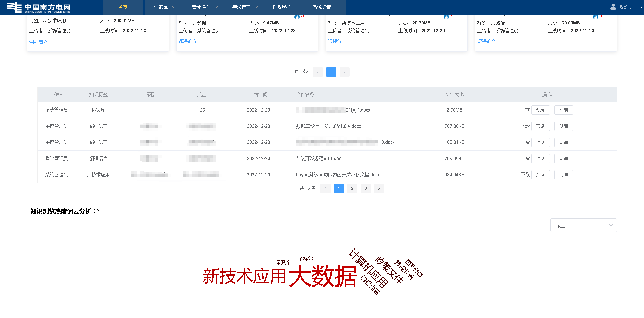This screenshot has width=644, height=318.
Task: Click 技能科普 in the word cloud
Action: pos(404,270)
